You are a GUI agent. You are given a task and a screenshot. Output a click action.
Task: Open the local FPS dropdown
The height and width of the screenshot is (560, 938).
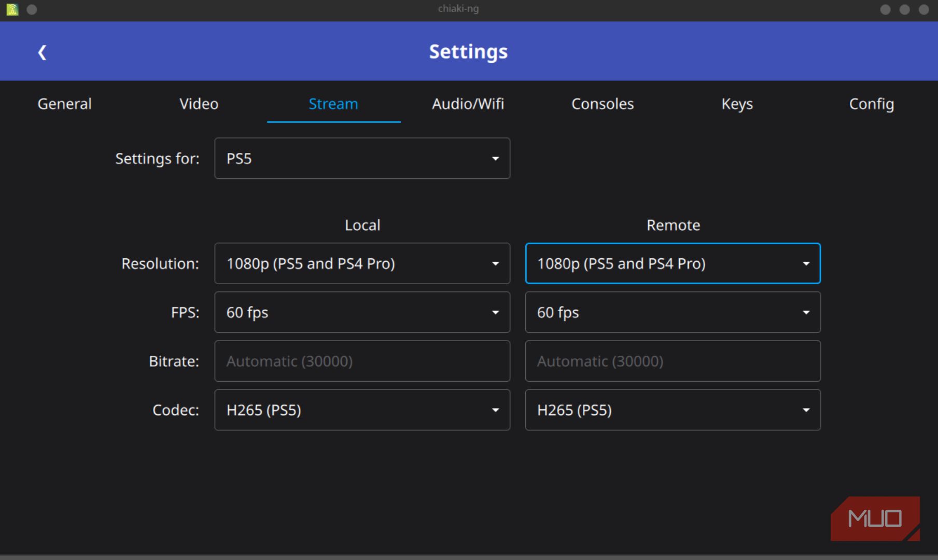tap(362, 312)
